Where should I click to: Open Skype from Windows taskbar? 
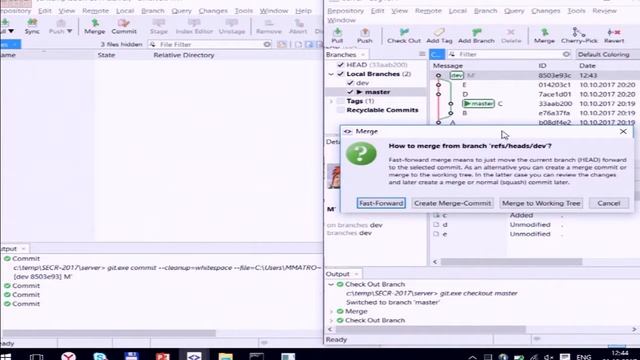(100, 356)
